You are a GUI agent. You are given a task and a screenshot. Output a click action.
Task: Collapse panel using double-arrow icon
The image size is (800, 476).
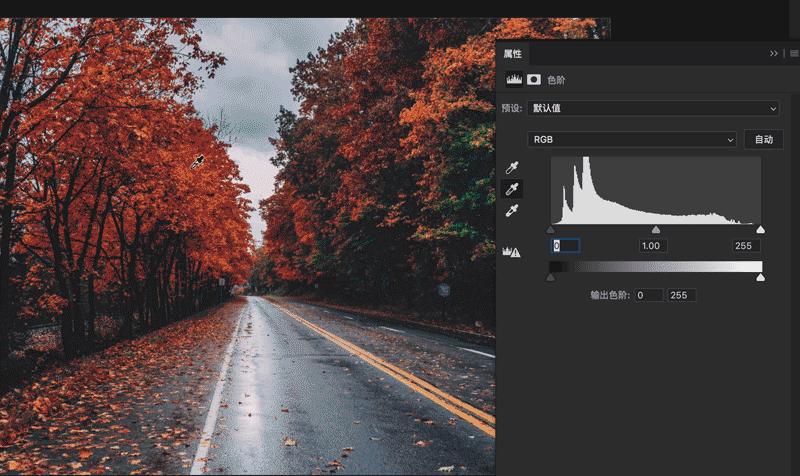[x=774, y=53]
